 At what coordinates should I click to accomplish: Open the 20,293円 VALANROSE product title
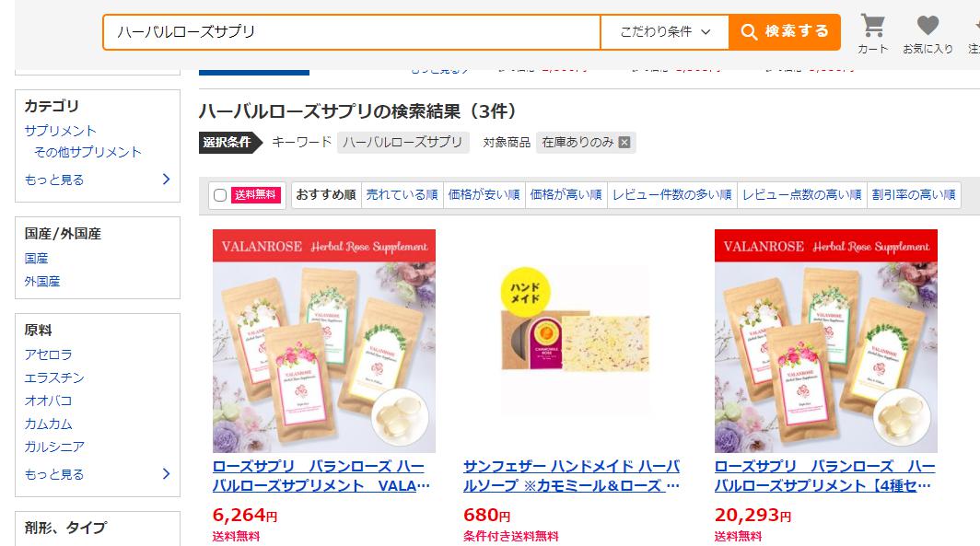825,476
